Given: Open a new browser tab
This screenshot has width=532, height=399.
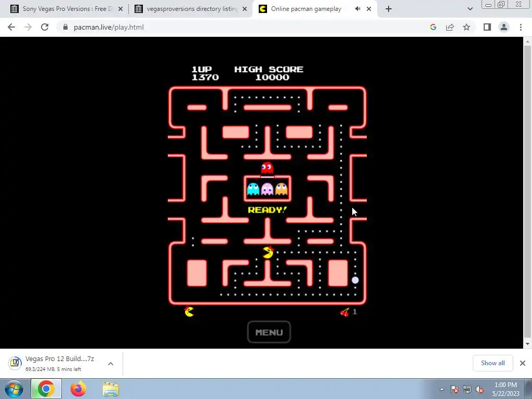Looking at the screenshot, I should coord(389,9).
